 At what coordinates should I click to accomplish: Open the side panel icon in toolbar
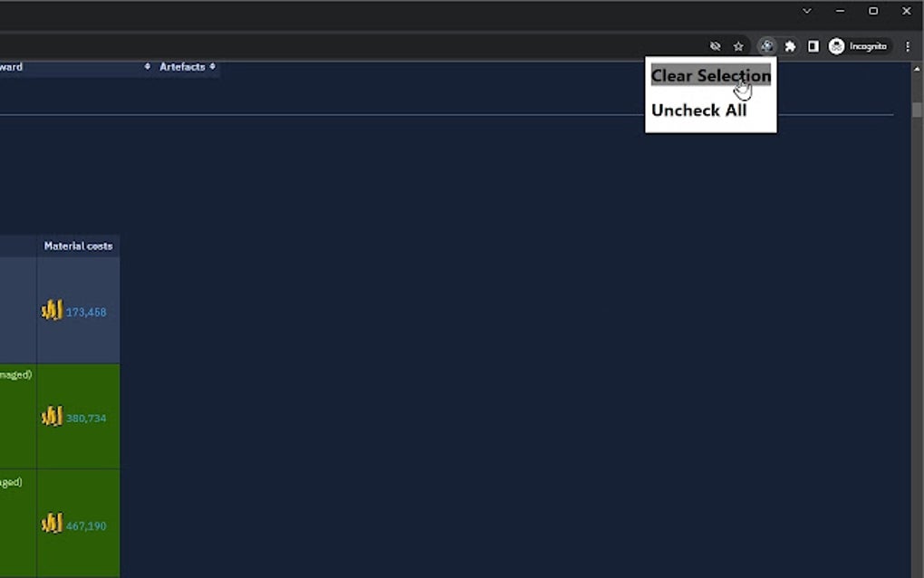coord(813,45)
